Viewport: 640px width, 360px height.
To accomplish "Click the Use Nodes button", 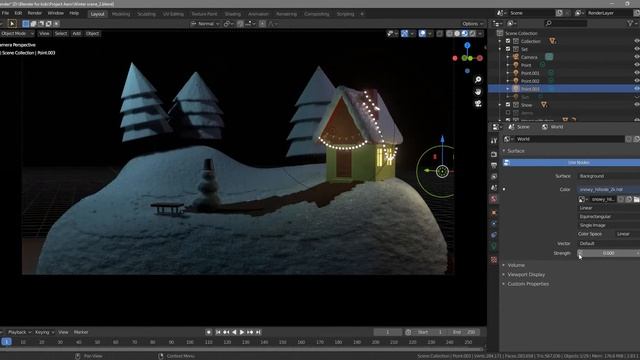I will (571, 162).
